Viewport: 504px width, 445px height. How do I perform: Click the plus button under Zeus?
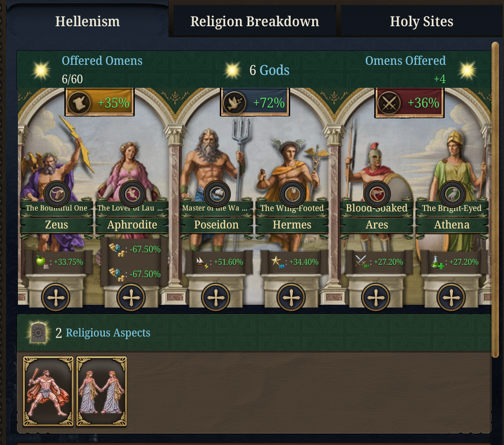point(56,297)
